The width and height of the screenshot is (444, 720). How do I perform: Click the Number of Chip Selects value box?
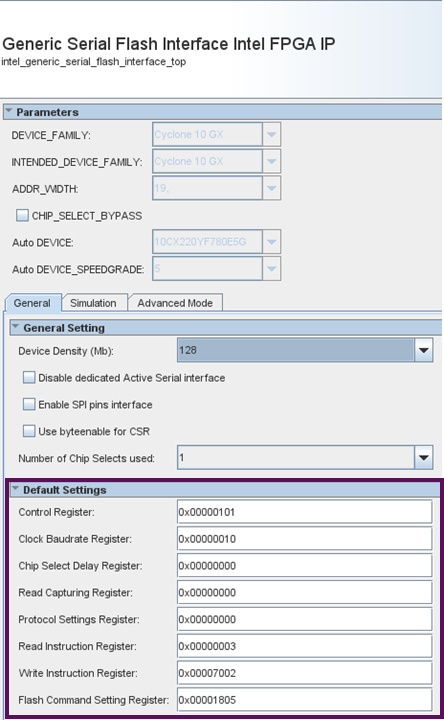click(x=296, y=457)
